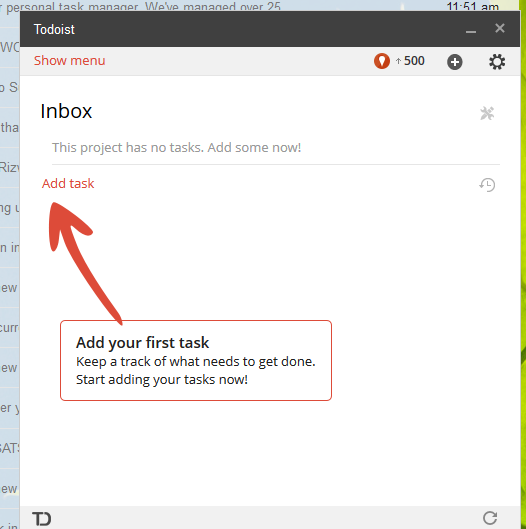The width and height of the screenshot is (526, 529).
Task: Click the 'This project has no tasks' message
Action: (176, 148)
